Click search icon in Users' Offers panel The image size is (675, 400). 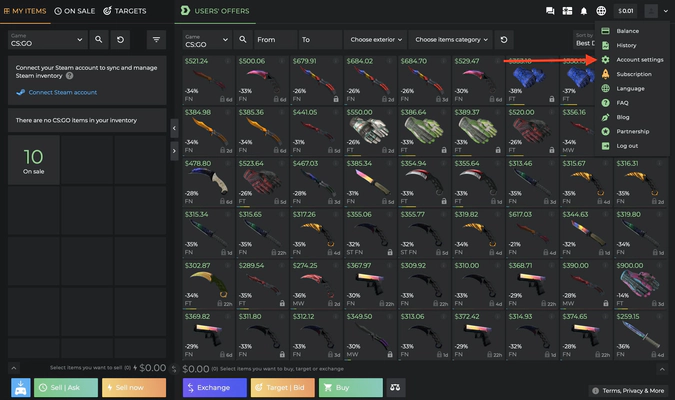point(243,40)
